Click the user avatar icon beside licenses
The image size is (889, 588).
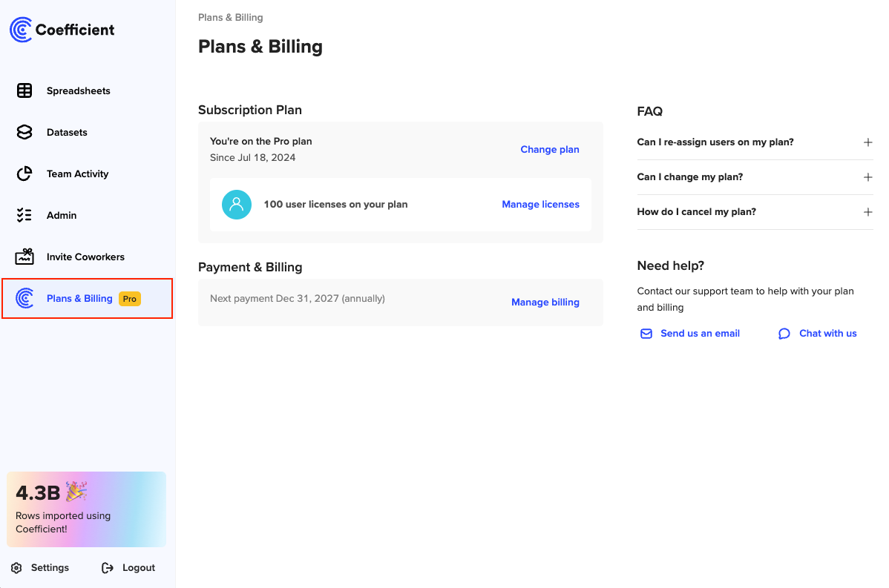237,205
